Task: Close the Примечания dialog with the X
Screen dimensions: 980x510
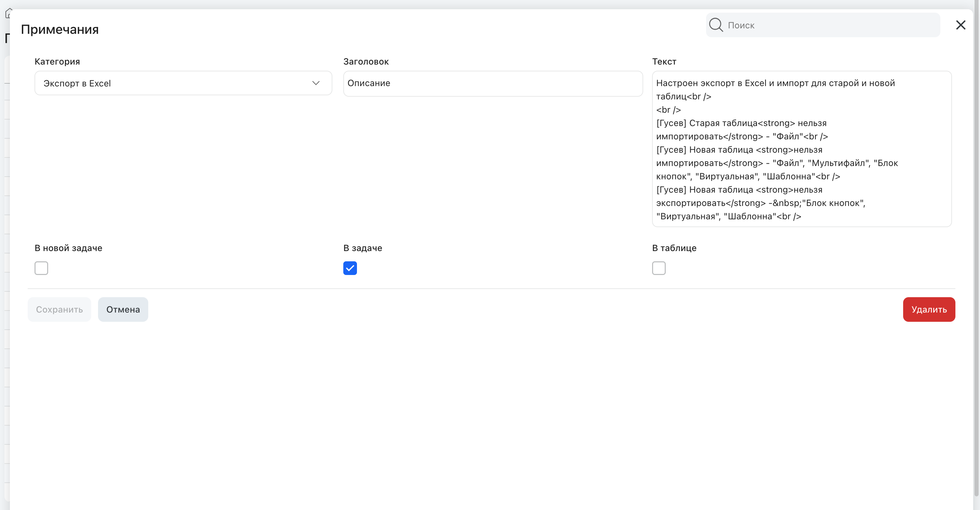Action: 961,25
